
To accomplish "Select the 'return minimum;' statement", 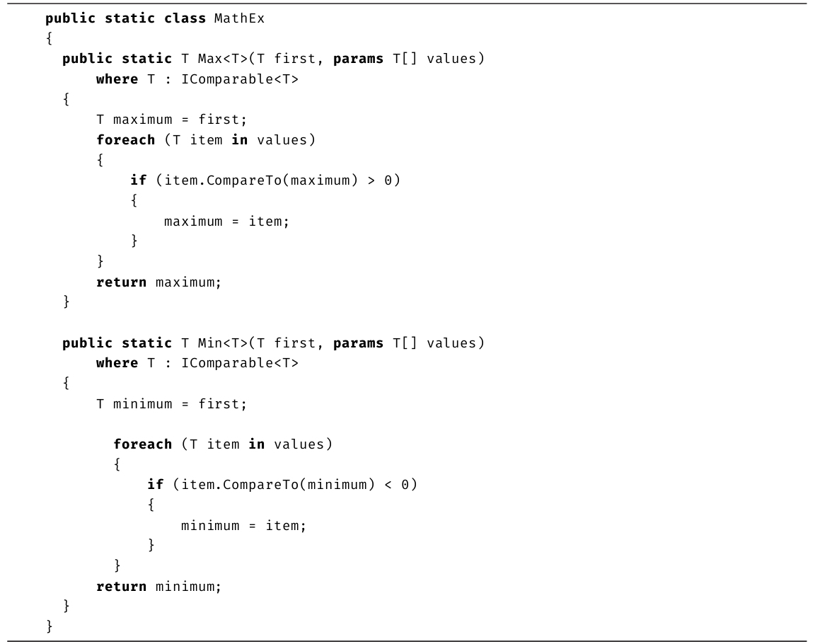I will [158, 587].
